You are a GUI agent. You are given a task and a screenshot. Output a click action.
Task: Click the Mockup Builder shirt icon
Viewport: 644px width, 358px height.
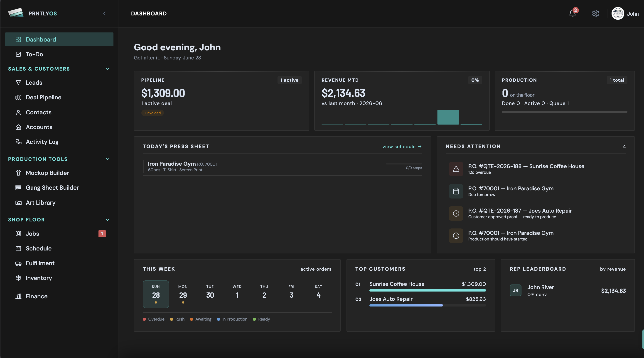[x=18, y=173]
